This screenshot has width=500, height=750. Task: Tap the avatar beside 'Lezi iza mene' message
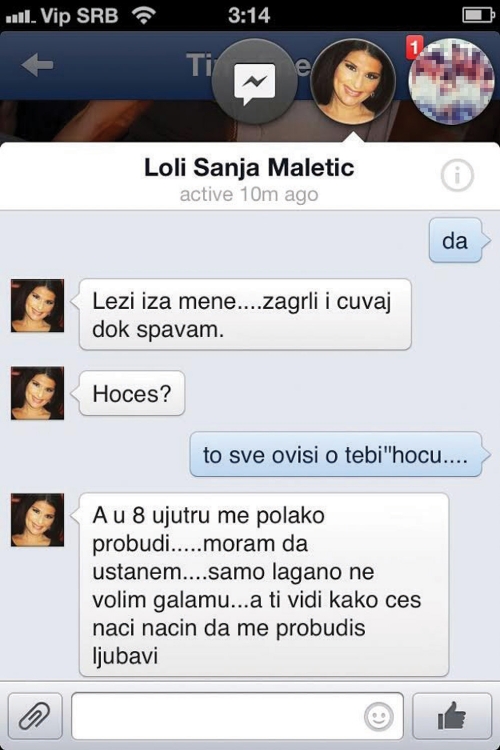tap(37, 306)
